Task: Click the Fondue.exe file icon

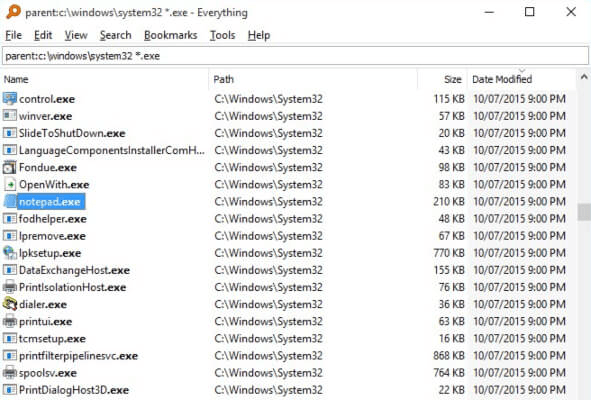Action: [x=9, y=167]
